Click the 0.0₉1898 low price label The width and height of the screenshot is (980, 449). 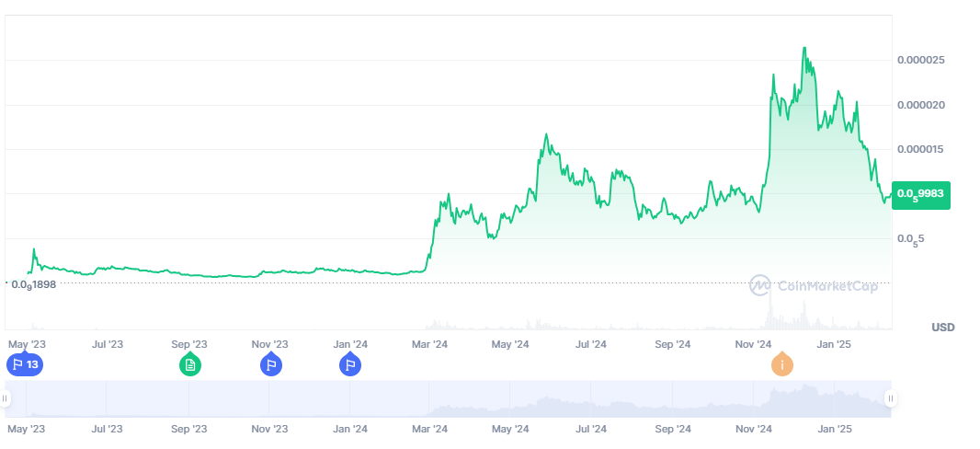(x=33, y=284)
